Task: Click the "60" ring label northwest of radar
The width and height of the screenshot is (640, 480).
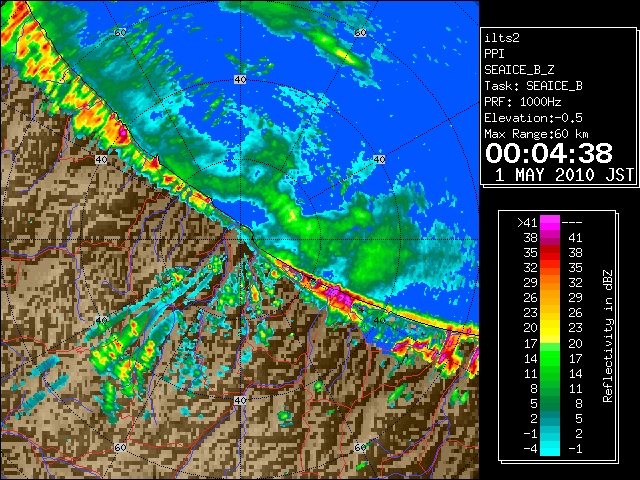Action: pos(120,32)
